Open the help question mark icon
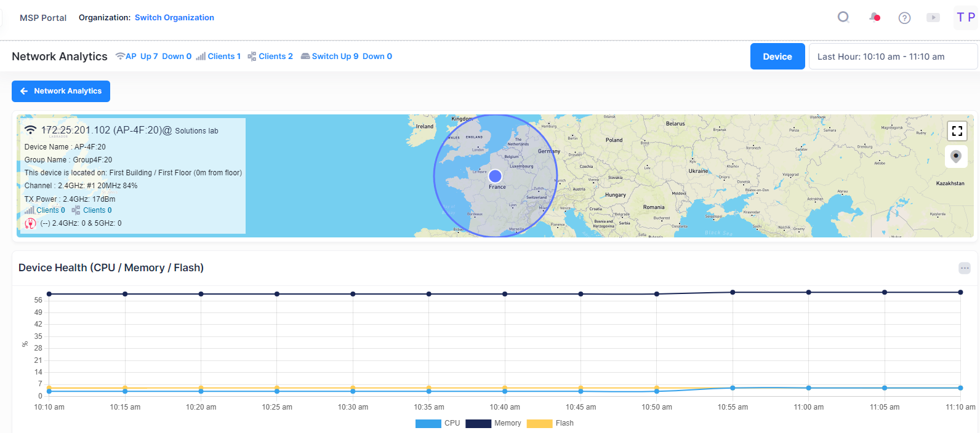The height and width of the screenshot is (433, 980). pyautogui.click(x=904, y=18)
